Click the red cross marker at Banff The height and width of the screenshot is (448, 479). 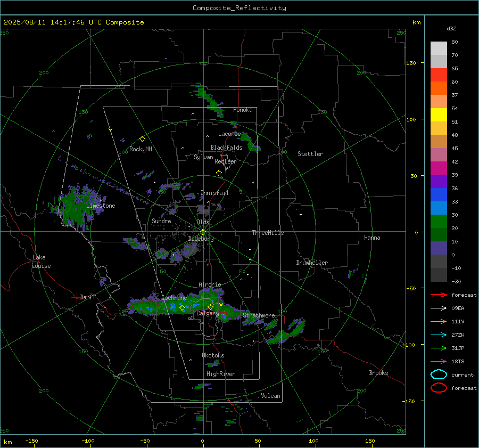[76, 297]
